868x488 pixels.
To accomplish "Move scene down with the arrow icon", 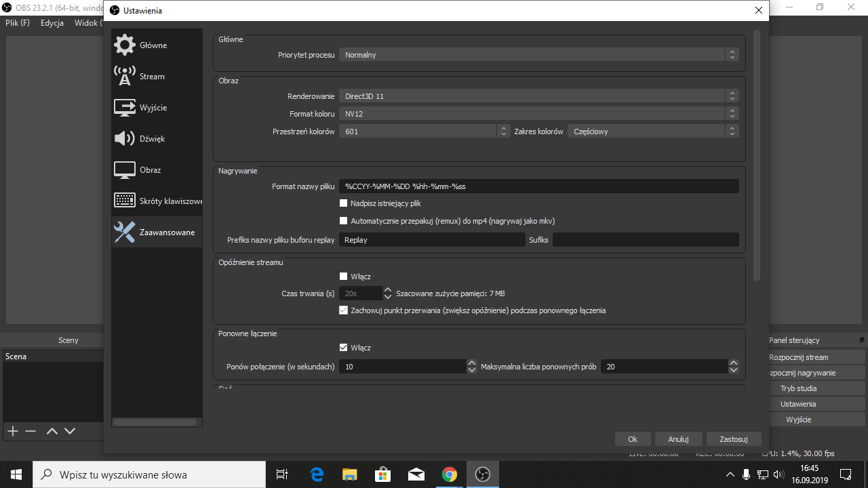I will click(69, 431).
